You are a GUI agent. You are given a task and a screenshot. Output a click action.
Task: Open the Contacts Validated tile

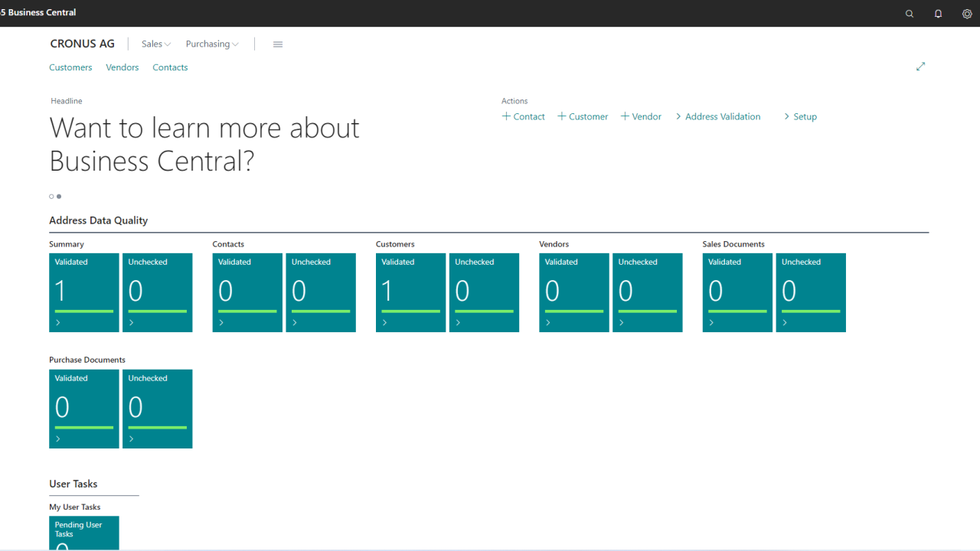pos(247,292)
